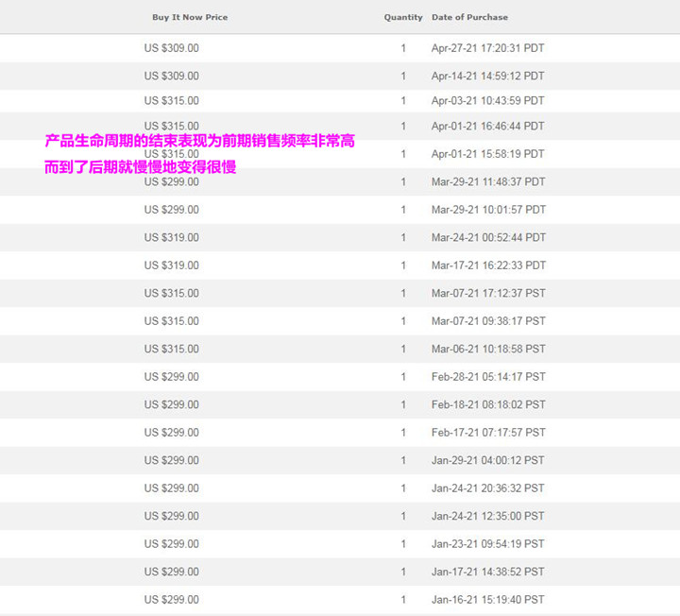Viewport: 680px width, 616px height.
Task: Click quantity 1 in the Feb-18-21 row
Action: click(403, 404)
